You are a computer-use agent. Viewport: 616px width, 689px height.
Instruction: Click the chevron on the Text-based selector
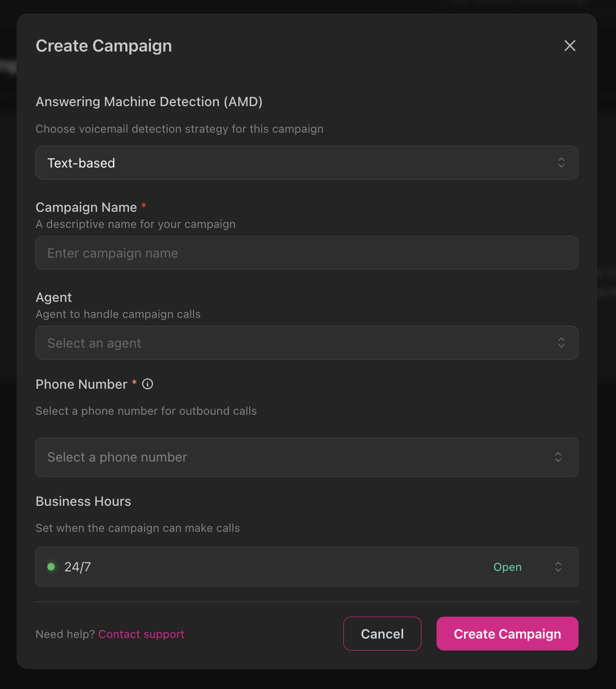pyautogui.click(x=561, y=163)
